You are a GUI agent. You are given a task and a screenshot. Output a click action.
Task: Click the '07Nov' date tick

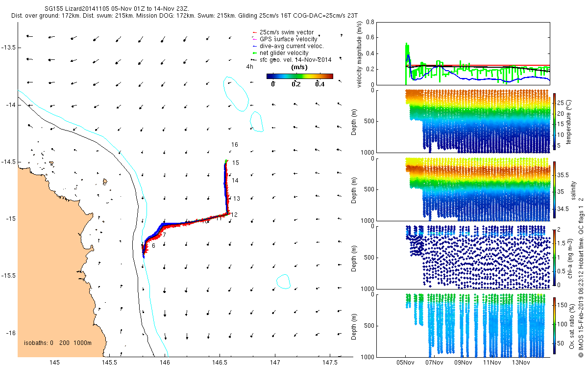click(x=434, y=363)
